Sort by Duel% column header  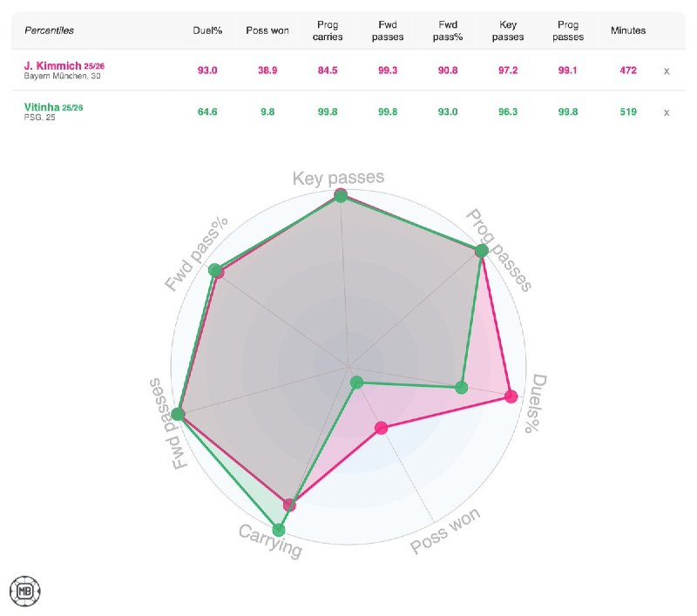207,30
